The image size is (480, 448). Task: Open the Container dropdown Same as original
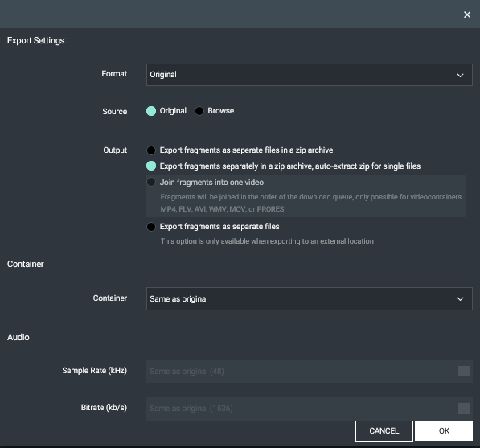tap(310, 298)
